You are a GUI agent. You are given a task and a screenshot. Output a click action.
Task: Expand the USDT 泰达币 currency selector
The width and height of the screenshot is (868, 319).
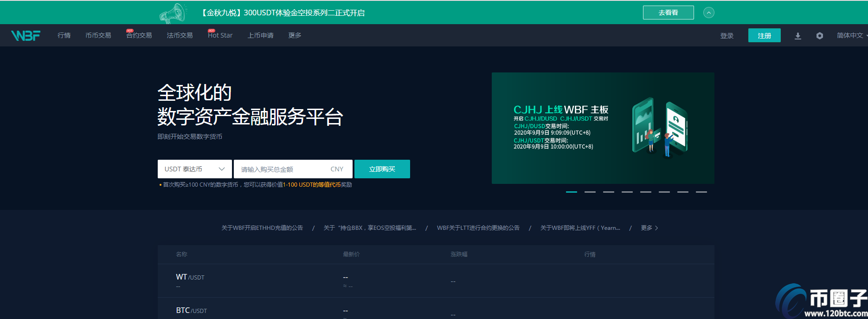pyautogui.click(x=195, y=169)
